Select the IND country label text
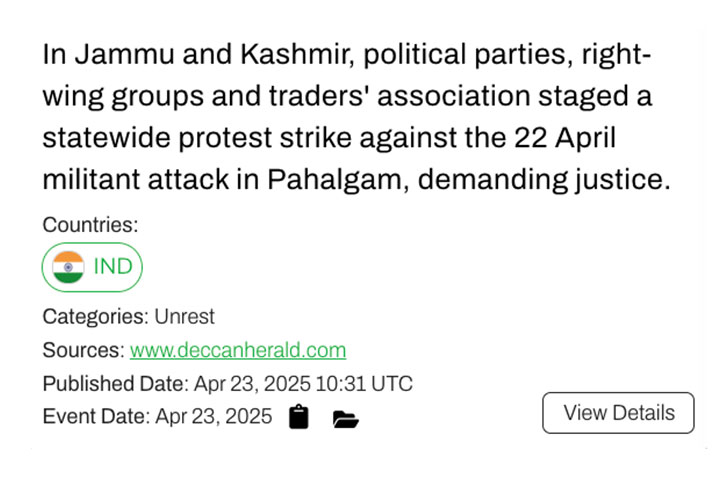728x480 pixels. (x=112, y=268)
